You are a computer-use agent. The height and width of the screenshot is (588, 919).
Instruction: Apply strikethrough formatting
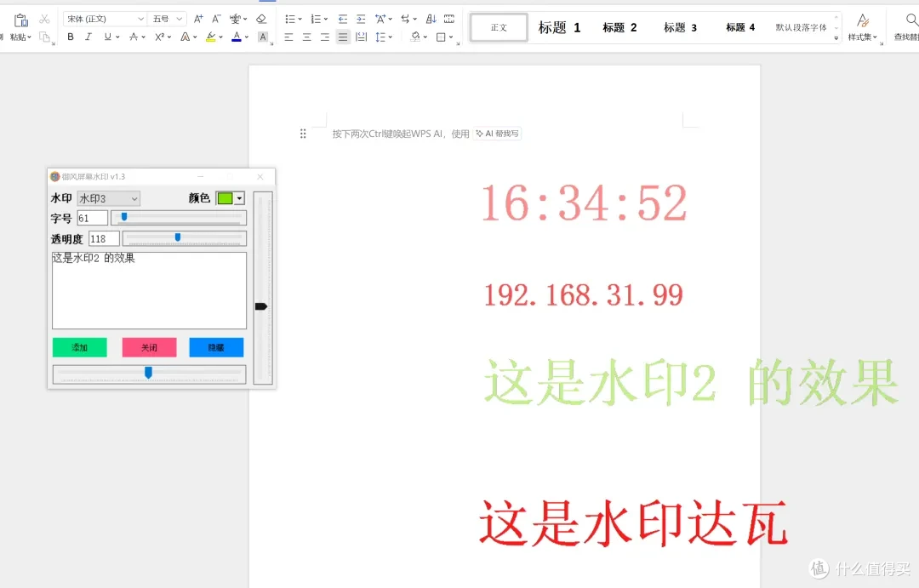coord(134,37)
